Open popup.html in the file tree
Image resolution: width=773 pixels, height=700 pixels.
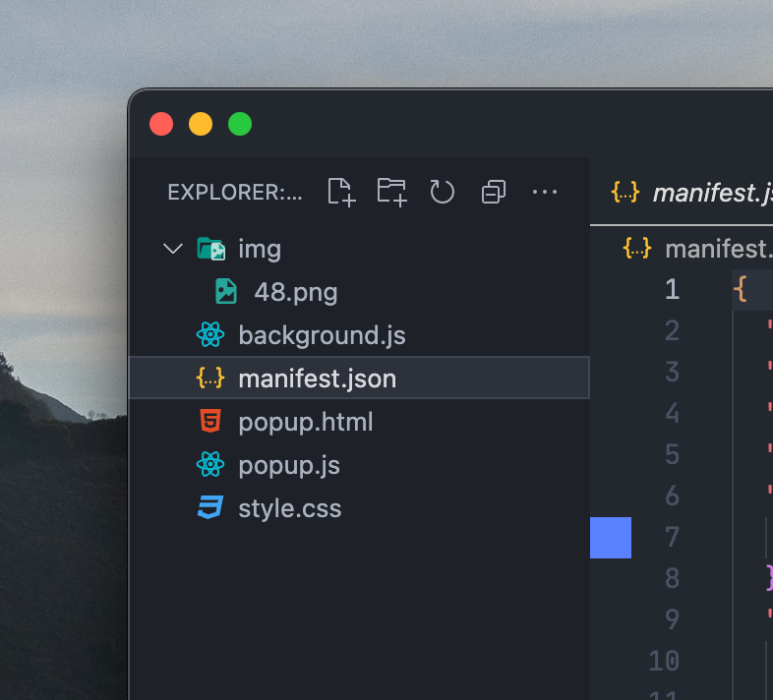pyautogui.click(x=359, y=422)
